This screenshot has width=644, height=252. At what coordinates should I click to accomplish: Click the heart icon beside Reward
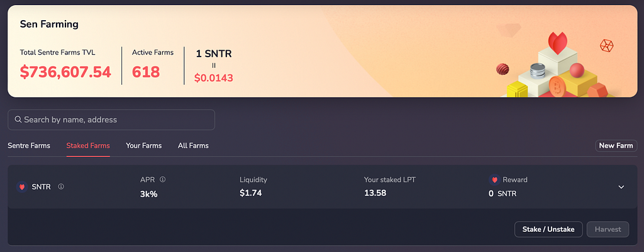click(494, 180)
